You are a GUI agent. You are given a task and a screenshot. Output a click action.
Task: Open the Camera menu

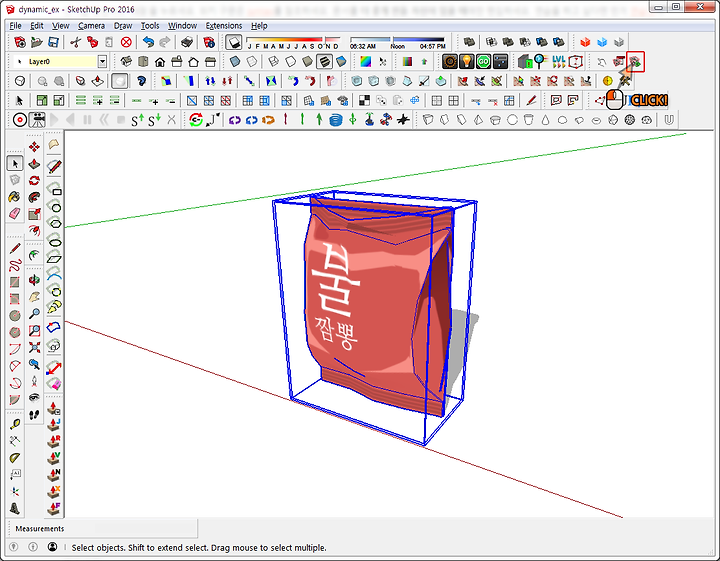click(91, 26)
